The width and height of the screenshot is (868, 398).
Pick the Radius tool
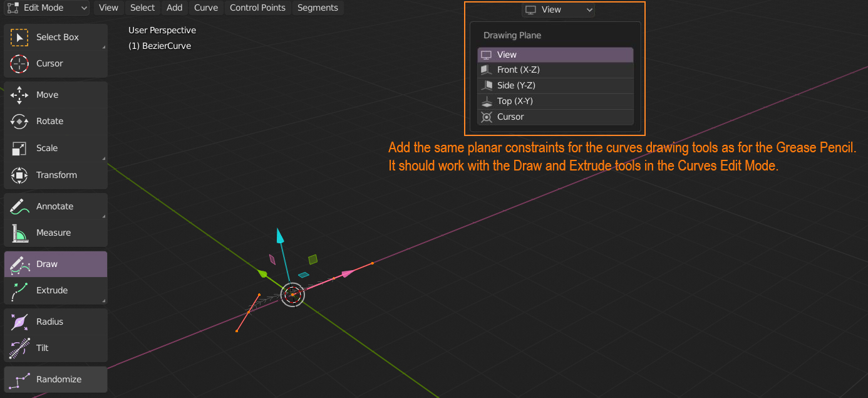point(56,322)
